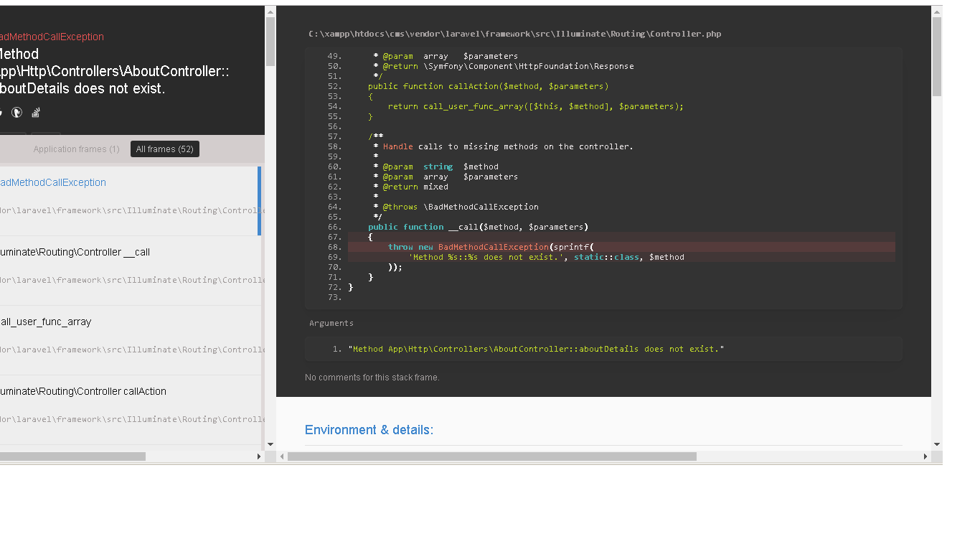Click frames list scroll-down arrow
This screenshot has width=980, height=534.
point(270,444)
